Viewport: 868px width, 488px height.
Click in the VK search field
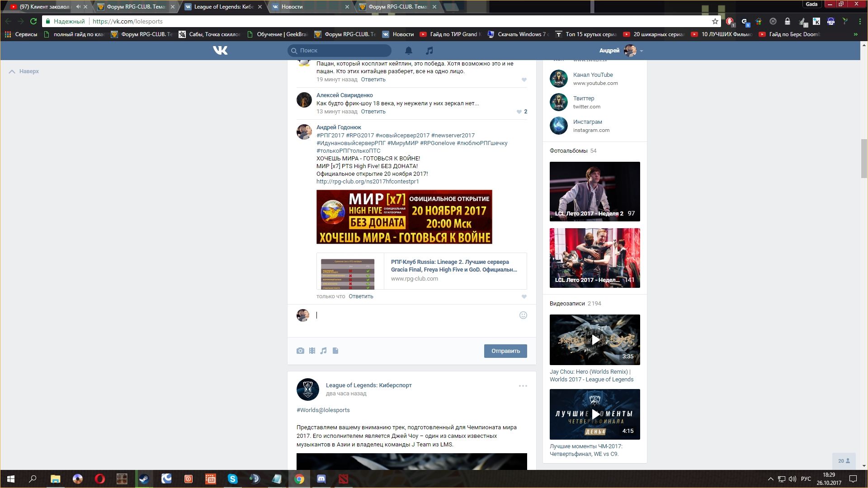(340, 51)
